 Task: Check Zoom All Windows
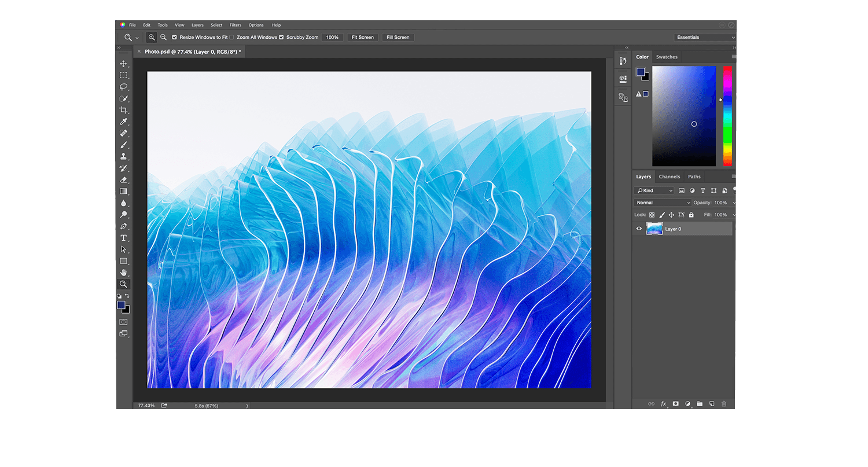pos(231,37)
